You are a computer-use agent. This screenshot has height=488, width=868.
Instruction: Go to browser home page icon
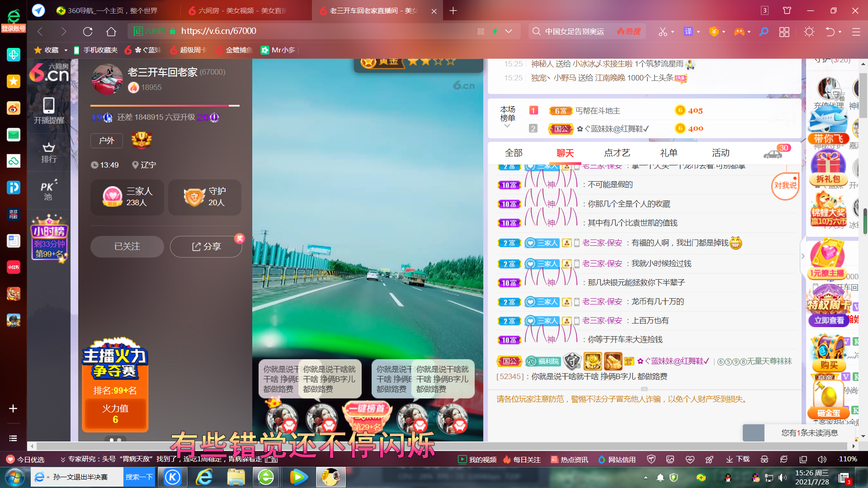point(111,31)
